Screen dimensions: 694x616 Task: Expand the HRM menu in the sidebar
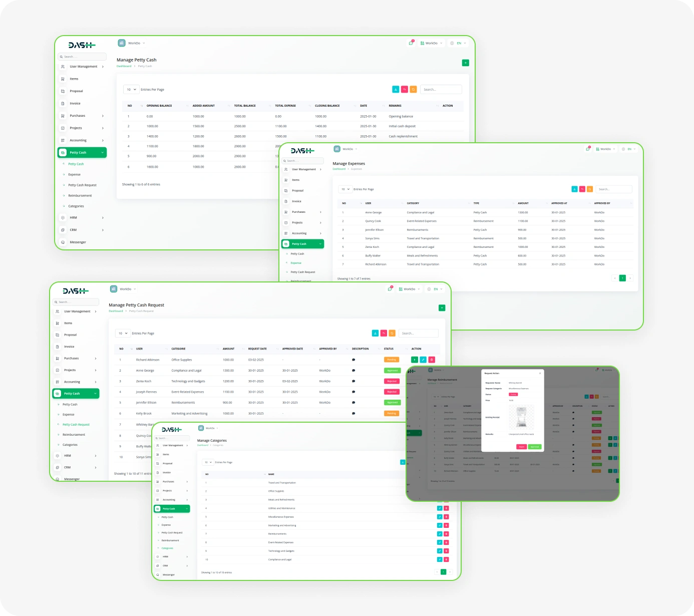point(67,456)
